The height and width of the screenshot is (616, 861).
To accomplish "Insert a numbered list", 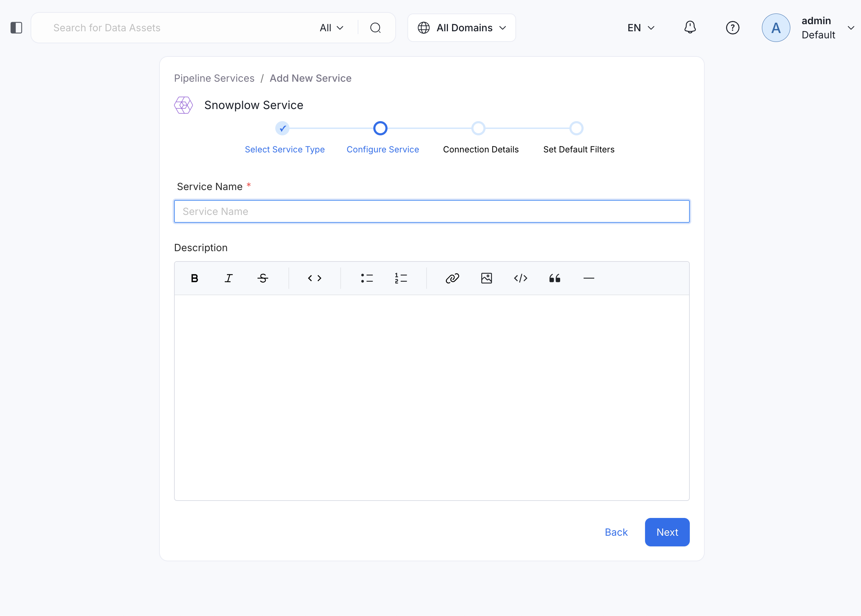I will [401, 279].
